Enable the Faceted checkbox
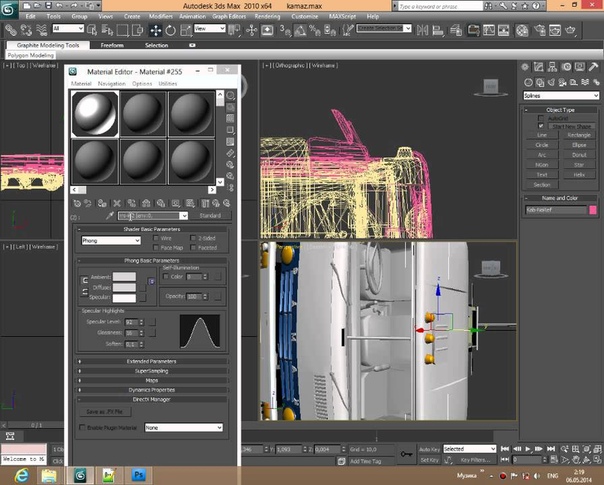604x485 pixels. click(193, 248)
